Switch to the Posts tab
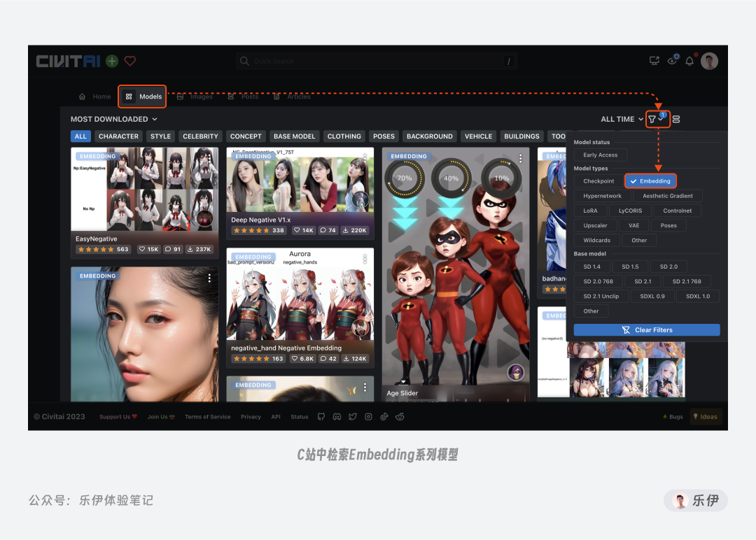 (243, 97)
